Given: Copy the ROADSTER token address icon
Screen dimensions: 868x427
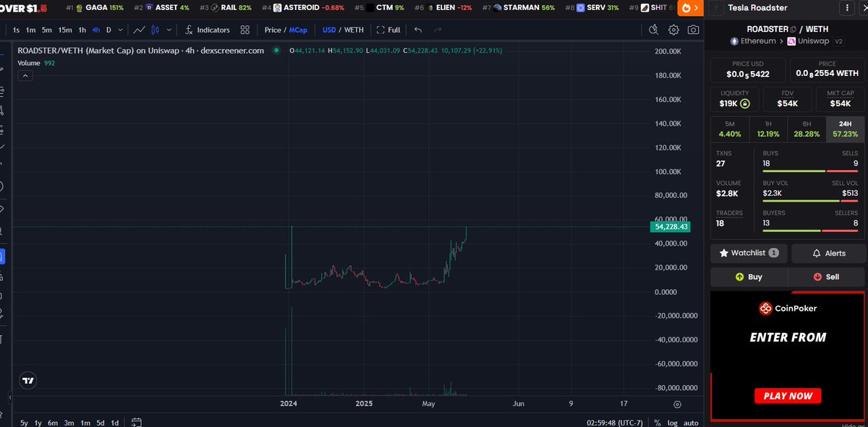Looking at the screenshot, I should (x=793, y=30).
